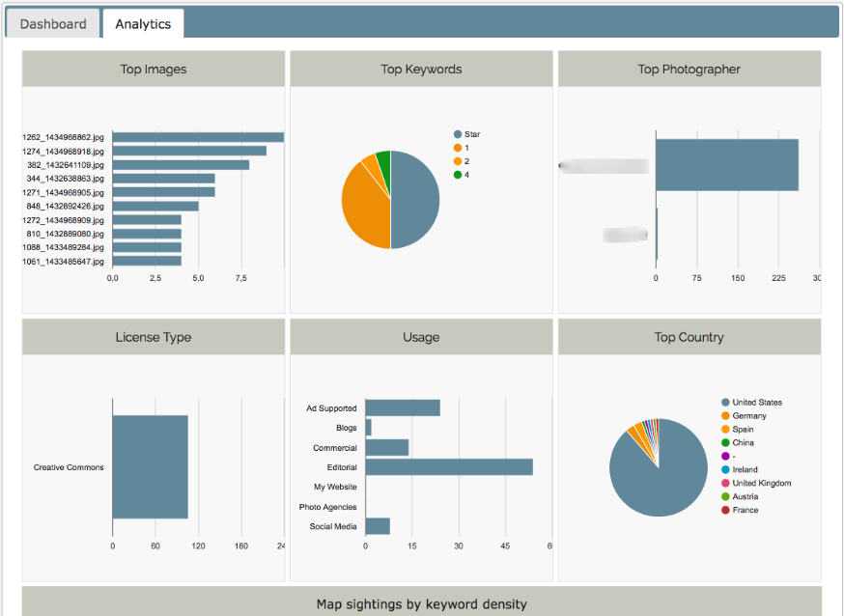Switch to the Dashboard tab

tap(53, 24)
